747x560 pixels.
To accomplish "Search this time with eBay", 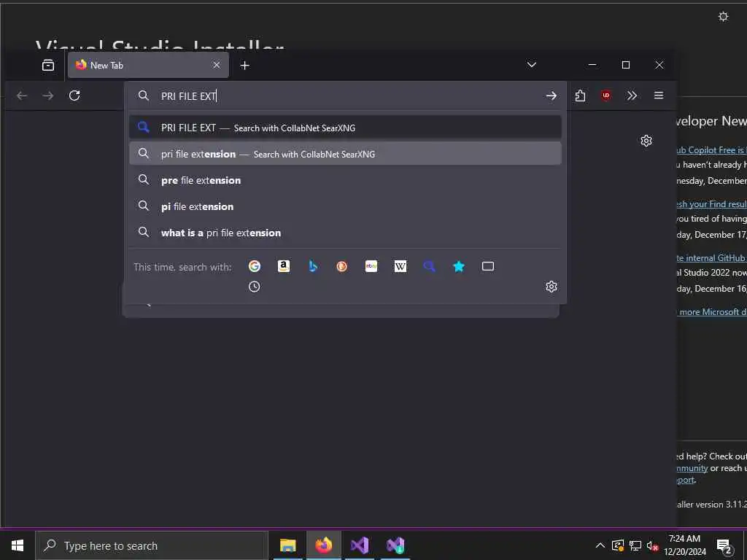I will pos(371,266).
